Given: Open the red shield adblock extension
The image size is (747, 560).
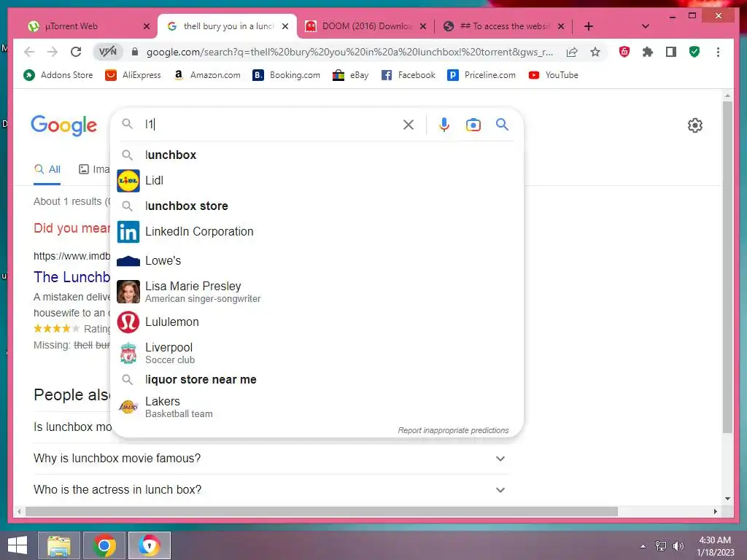Looking at the screenshot, I should click(x=624, y=52).
